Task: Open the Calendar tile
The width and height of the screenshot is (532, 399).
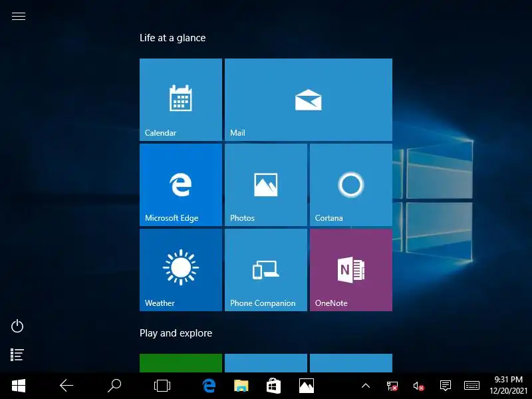Action: 181,99
